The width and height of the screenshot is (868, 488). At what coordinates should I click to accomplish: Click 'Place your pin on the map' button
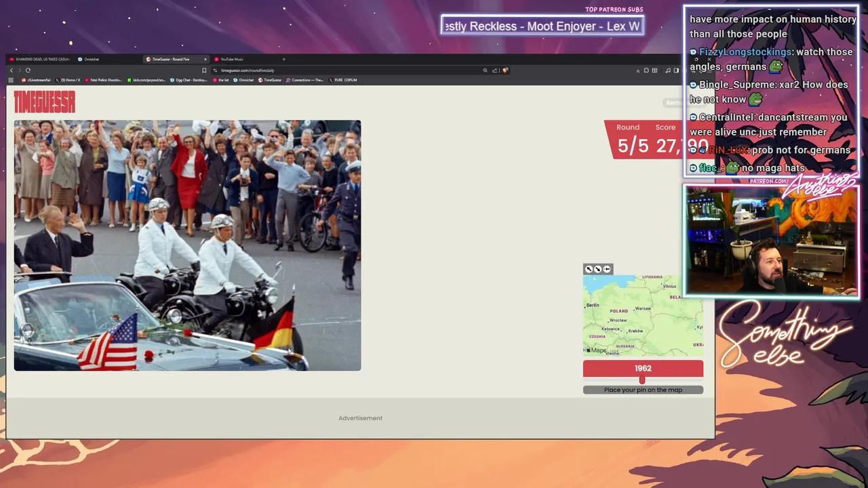coord(643,390)
